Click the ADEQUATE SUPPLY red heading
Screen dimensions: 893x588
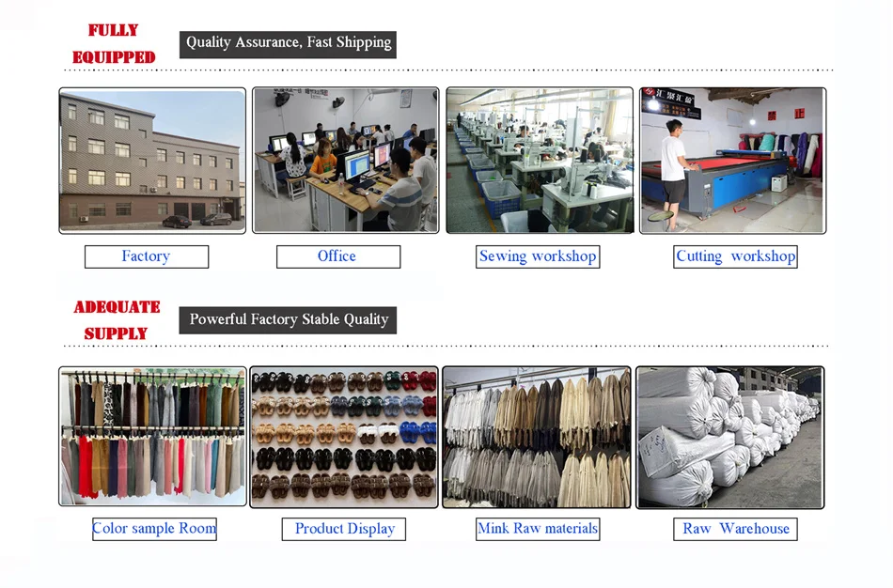coord(117,320)
